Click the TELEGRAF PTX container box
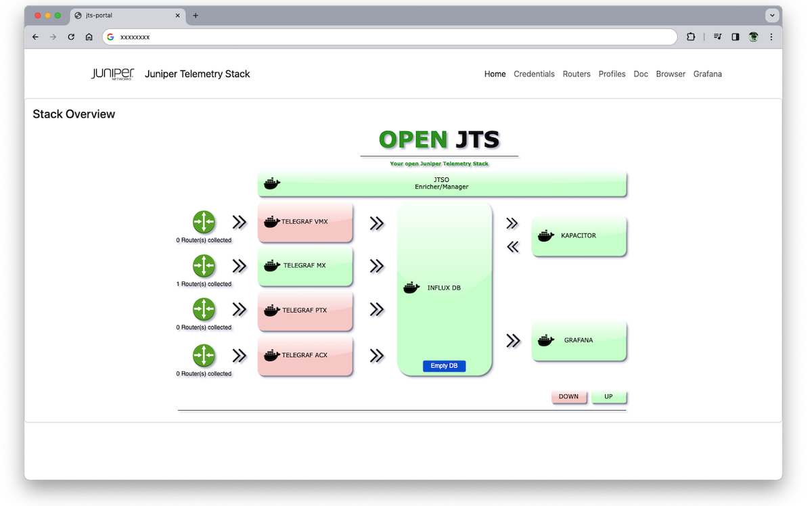This screenshot has height=506, width=812. [305, 310]
